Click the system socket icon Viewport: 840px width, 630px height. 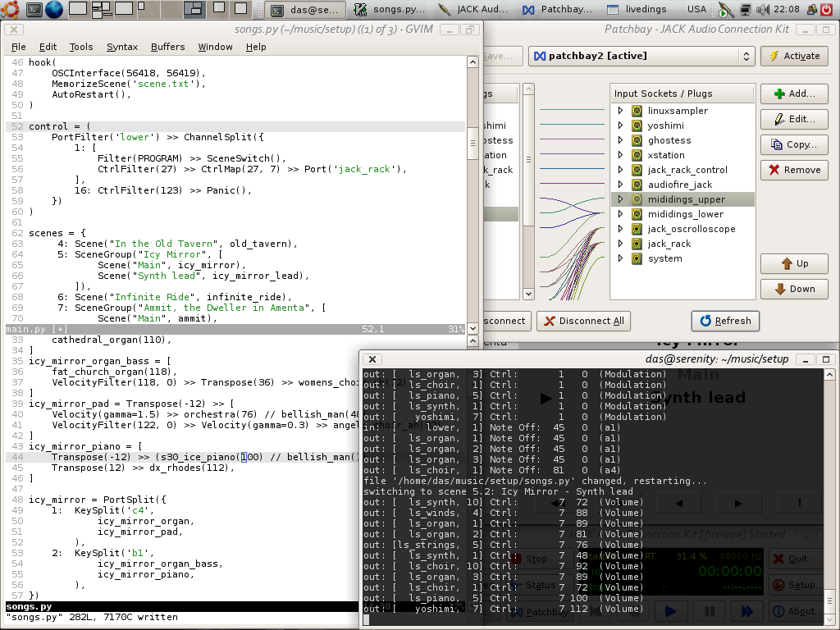[637, 258]
